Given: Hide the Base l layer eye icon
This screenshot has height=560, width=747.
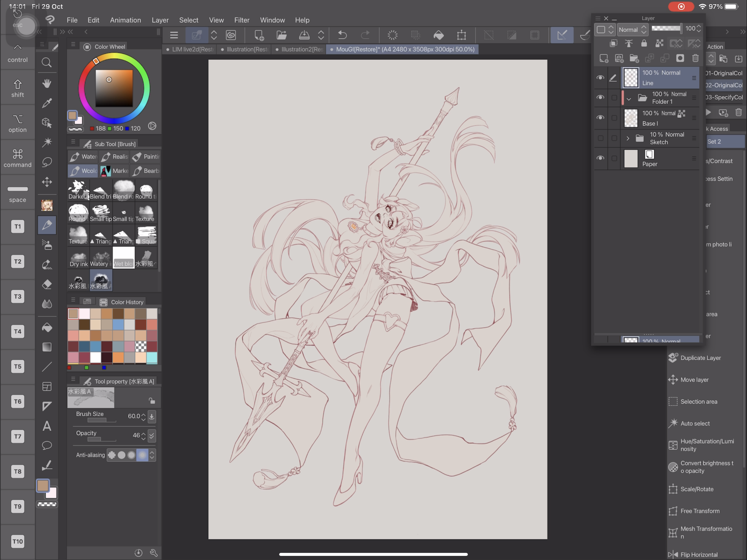Looking at the screenshot, I should (x=600, y=118).
